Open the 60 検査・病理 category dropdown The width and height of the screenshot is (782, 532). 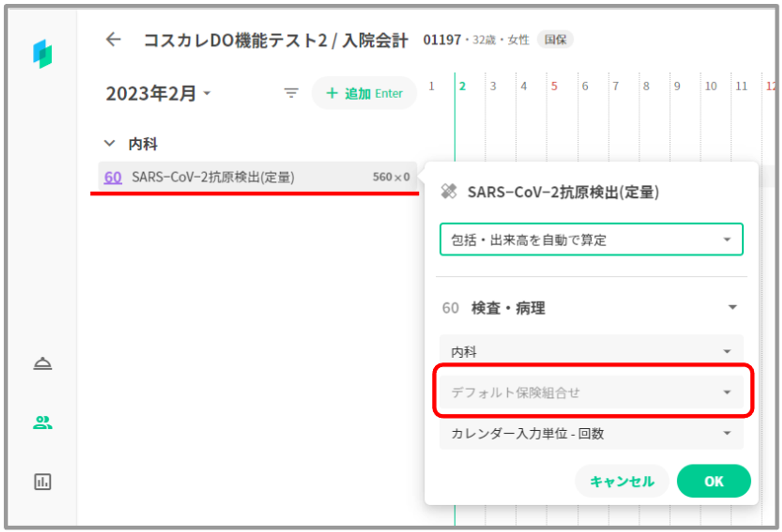(x=590, y=308)
